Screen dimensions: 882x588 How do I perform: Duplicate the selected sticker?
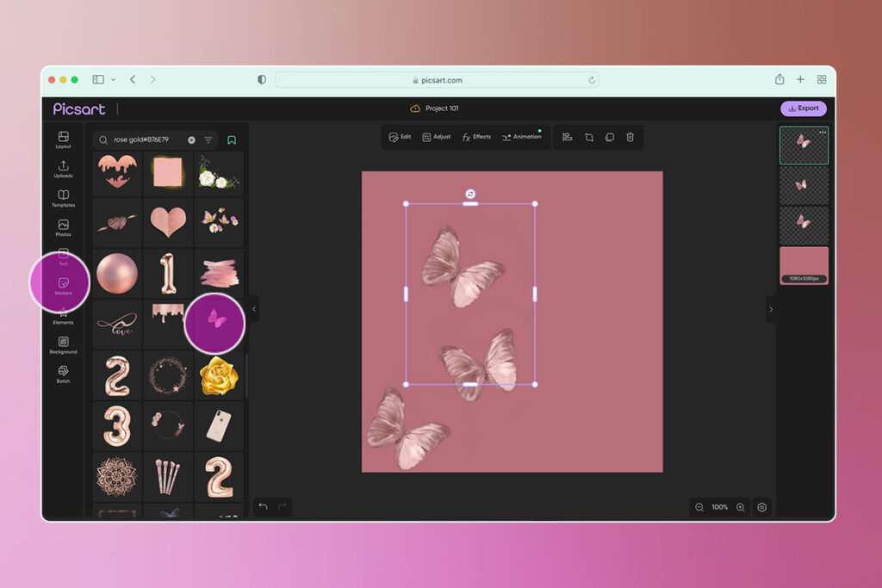coord(610,137)
